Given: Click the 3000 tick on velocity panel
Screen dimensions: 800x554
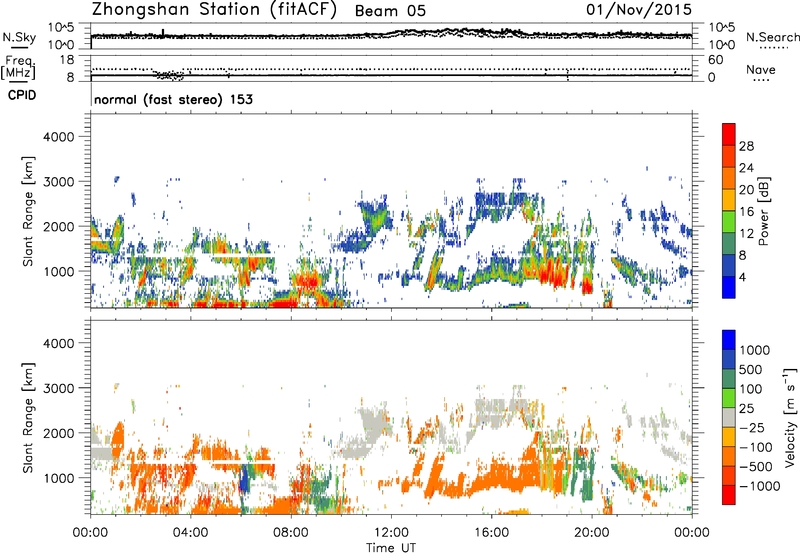Looking at the screenshot, I should pyautogui.click(x=58, y=388).
